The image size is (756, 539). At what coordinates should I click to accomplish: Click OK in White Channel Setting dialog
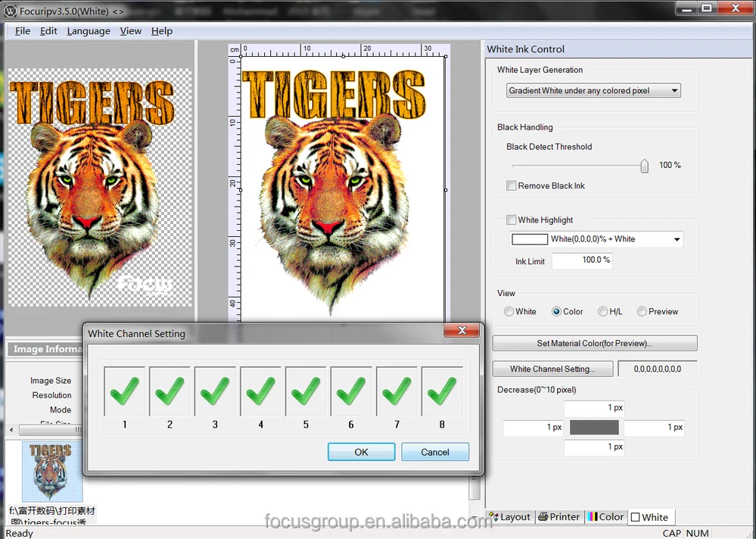coord(361,452)
